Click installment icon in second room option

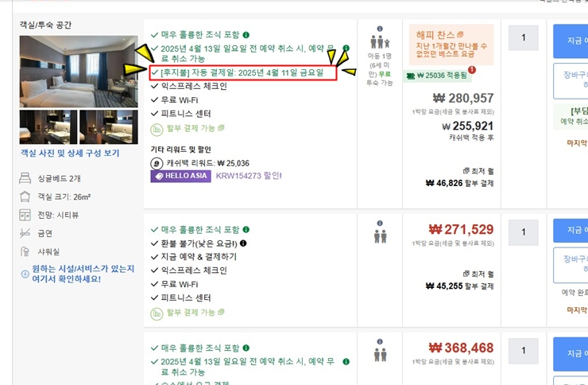157,313
